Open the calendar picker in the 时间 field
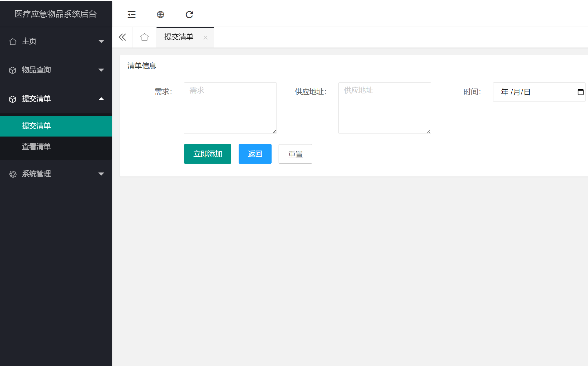 click(580, 92)
